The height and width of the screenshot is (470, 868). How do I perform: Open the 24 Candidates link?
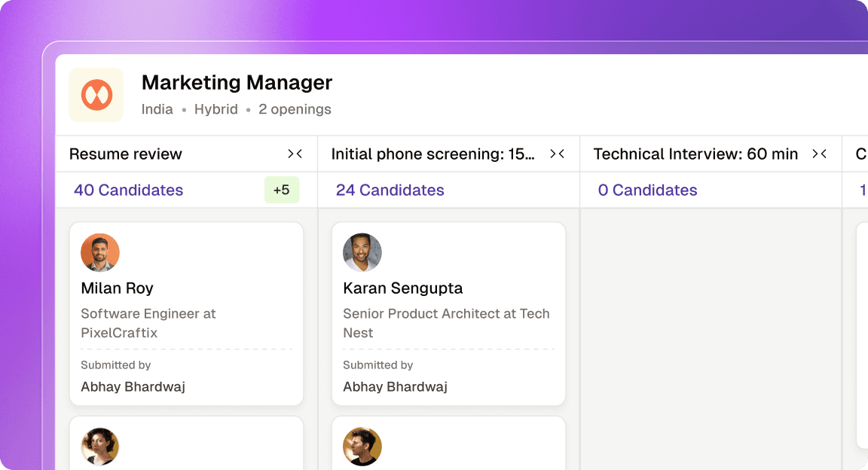pyautogui.click(x=390, y=190)
